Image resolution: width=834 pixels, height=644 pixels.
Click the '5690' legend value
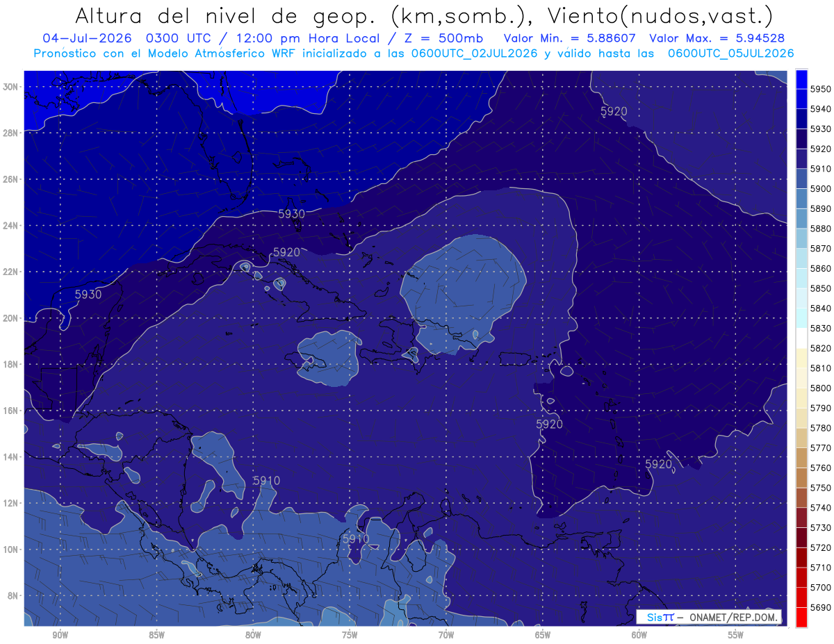tap(821, 607)
